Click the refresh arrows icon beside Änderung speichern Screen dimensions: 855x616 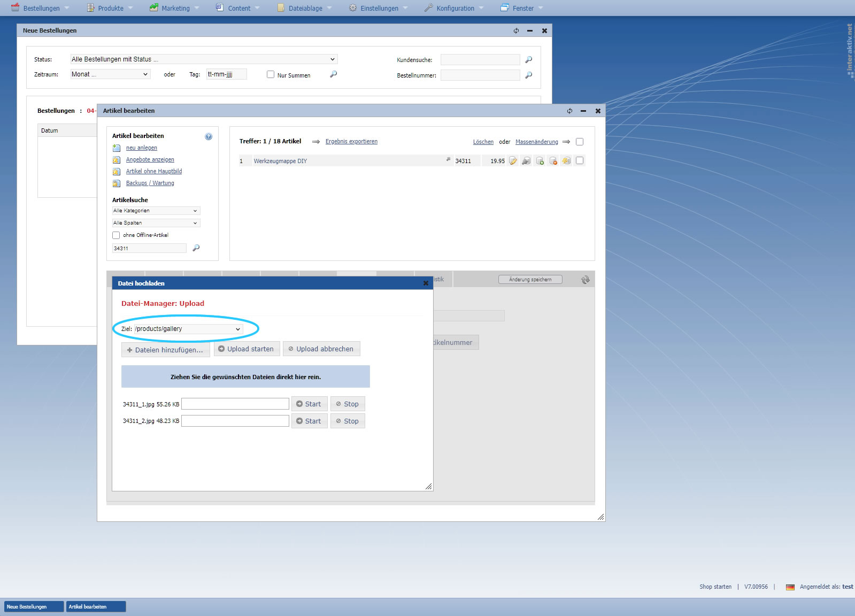pyautogui.click(x=586, y=280)
